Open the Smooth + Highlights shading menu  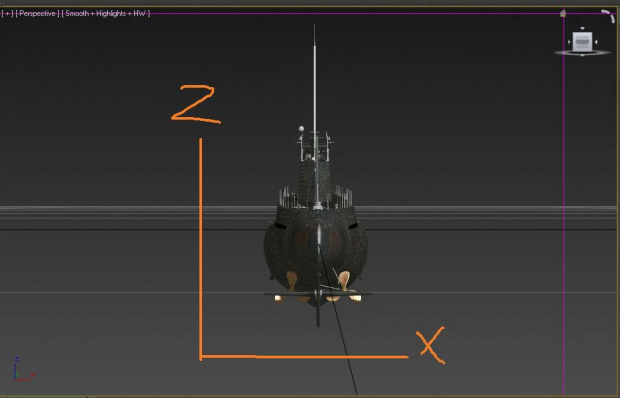(x=106, y=13)
